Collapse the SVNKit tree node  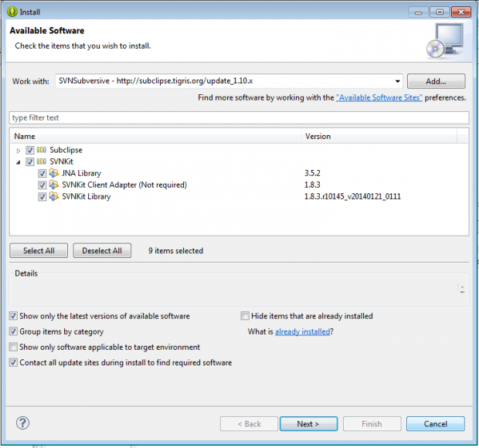point(19,162)
